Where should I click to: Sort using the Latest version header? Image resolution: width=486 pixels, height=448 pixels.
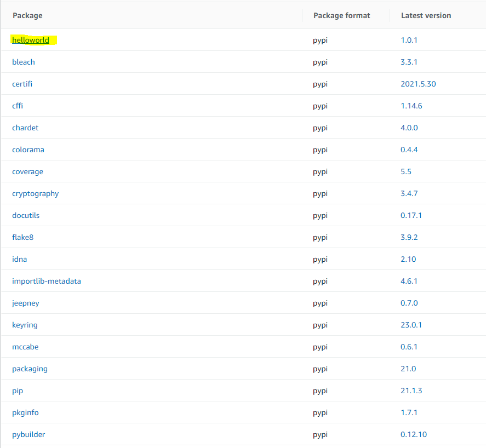coord(426,15)
